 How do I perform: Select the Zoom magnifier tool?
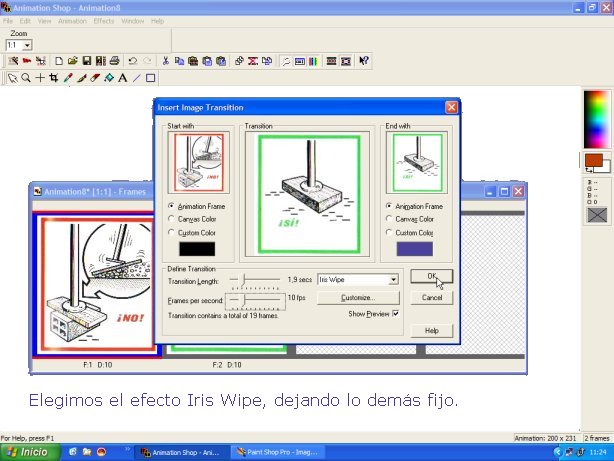click(x=26, y=78)
